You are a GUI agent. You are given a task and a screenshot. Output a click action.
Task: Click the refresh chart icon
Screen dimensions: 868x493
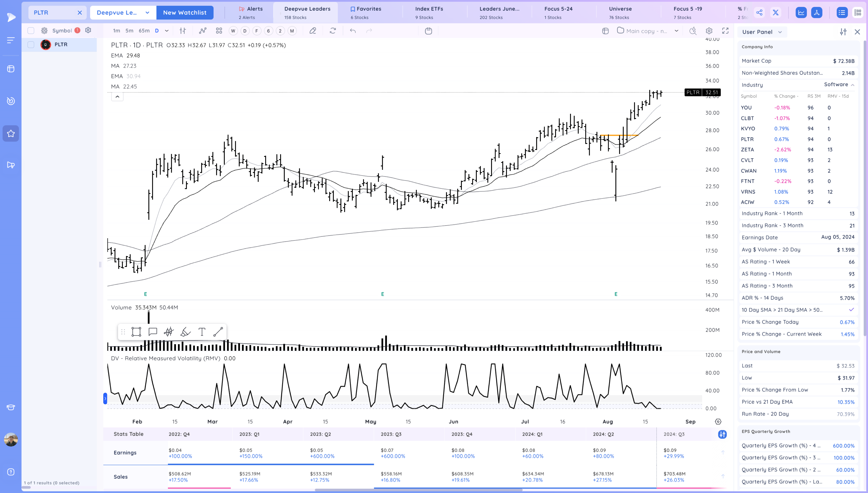coord(332,31)
